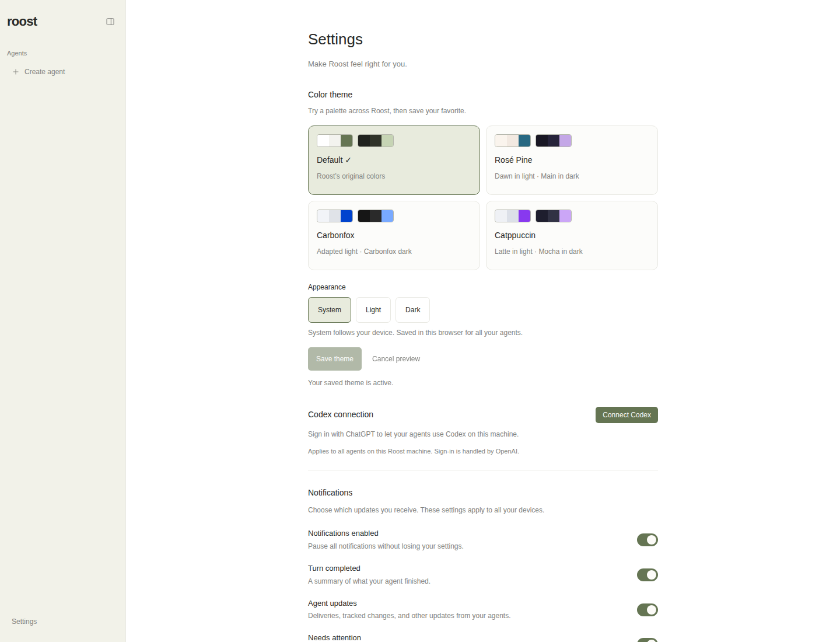Pick the Carbonfox theme name
Screen dimensions: 840x642
click(335, 235)
